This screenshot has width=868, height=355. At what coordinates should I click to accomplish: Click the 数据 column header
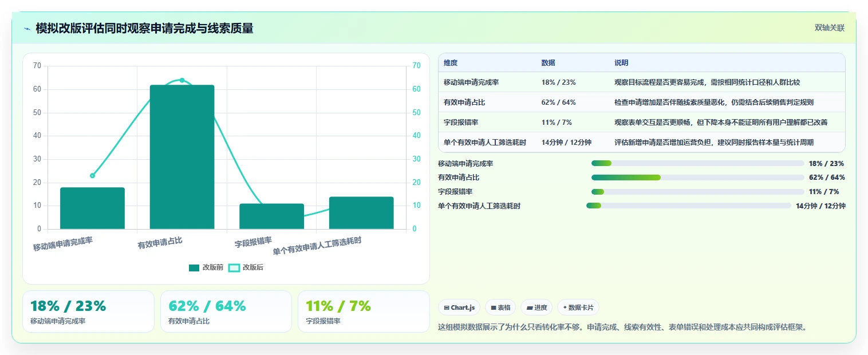point(548,63)
